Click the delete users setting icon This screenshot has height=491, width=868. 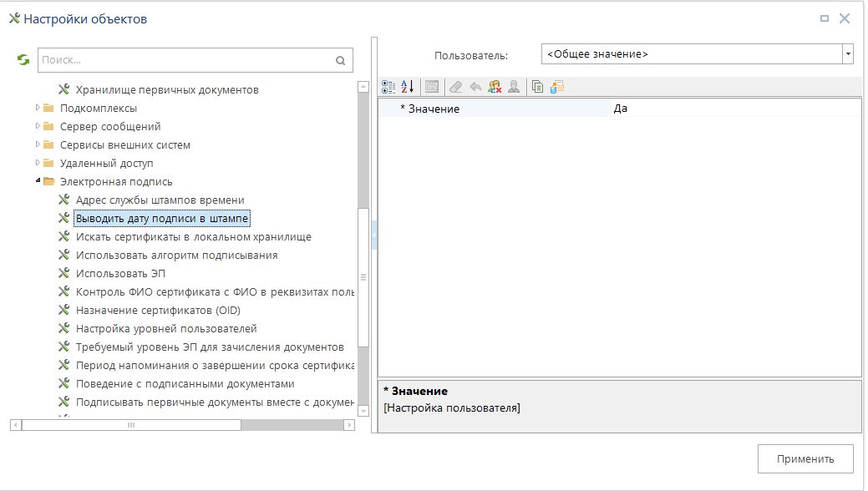[495, 86]
